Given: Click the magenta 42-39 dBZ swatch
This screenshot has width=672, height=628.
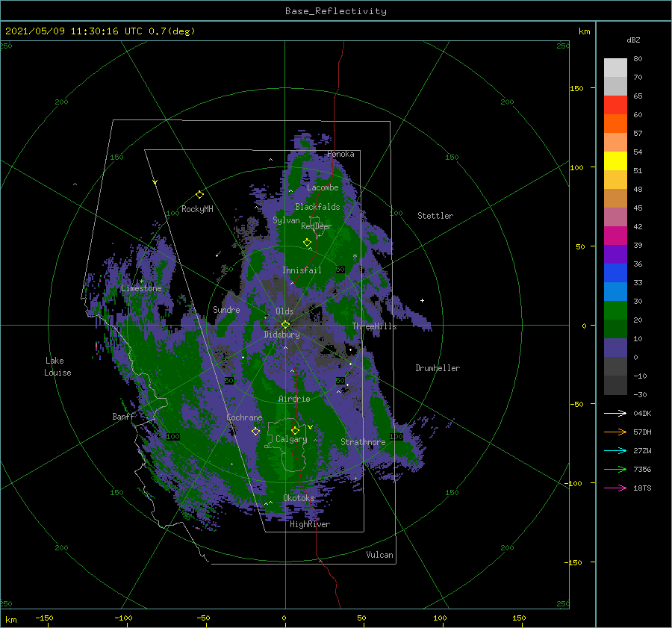Looking at the screenshot, I should point(615,236).
